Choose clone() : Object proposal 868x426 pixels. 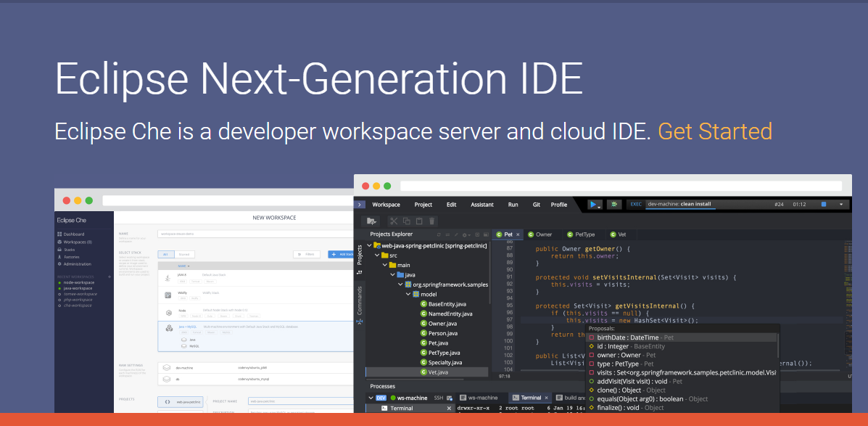682,390
